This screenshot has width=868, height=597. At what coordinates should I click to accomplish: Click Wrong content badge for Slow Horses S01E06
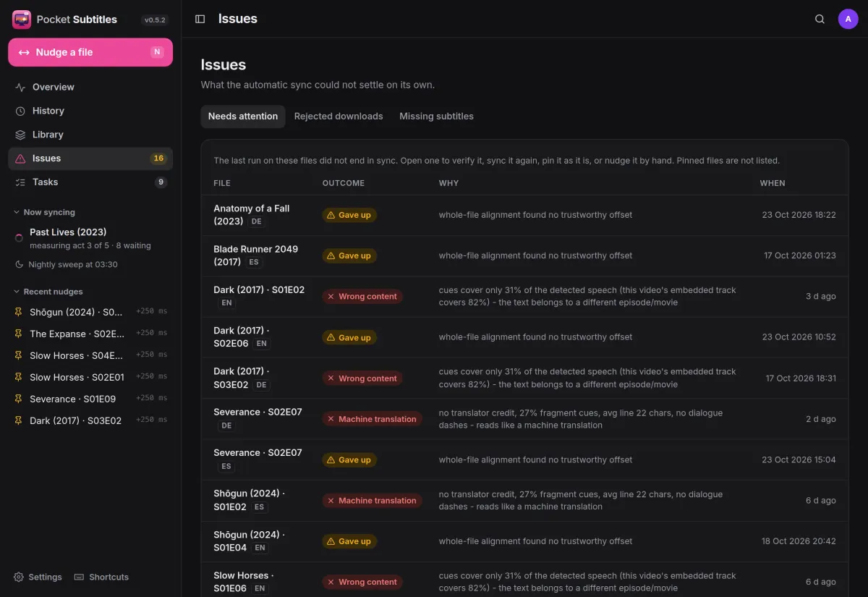[x=362, y=582]
